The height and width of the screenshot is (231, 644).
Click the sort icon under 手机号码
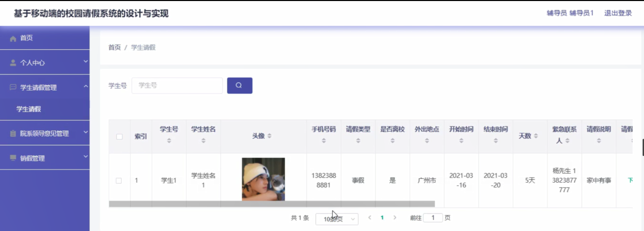[324, 141]
